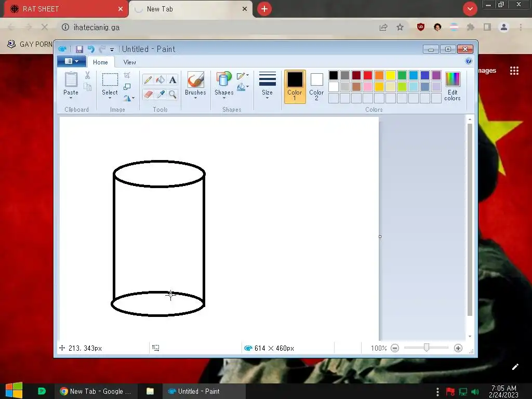Select the Color picker eyedropper tool

pyautogui.click(x=160, y=94)
